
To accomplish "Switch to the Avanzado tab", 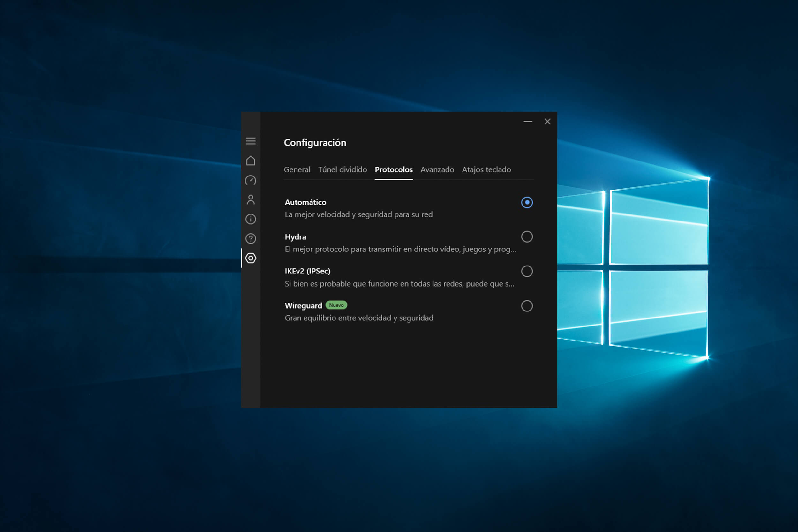I will point(437,170).
